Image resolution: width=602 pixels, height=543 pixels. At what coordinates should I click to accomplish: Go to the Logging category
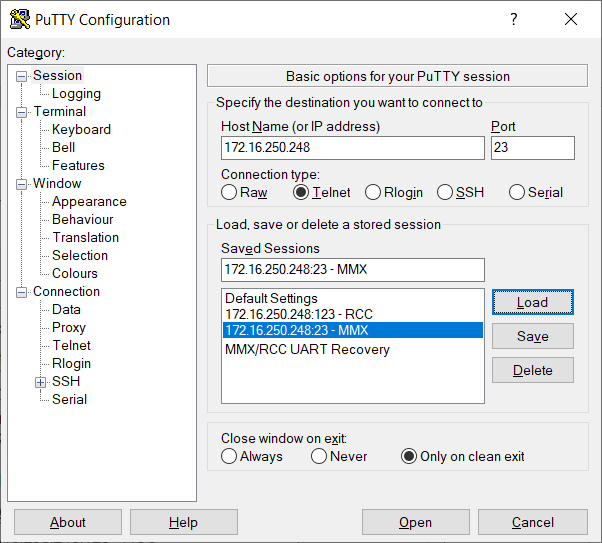point(76,93)
